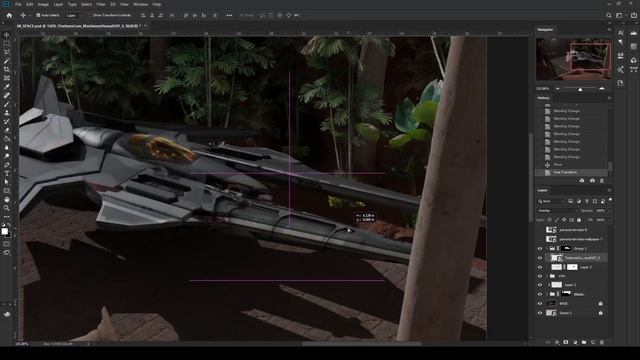Toggle Auto-Select checkbox

coord(38,16)
